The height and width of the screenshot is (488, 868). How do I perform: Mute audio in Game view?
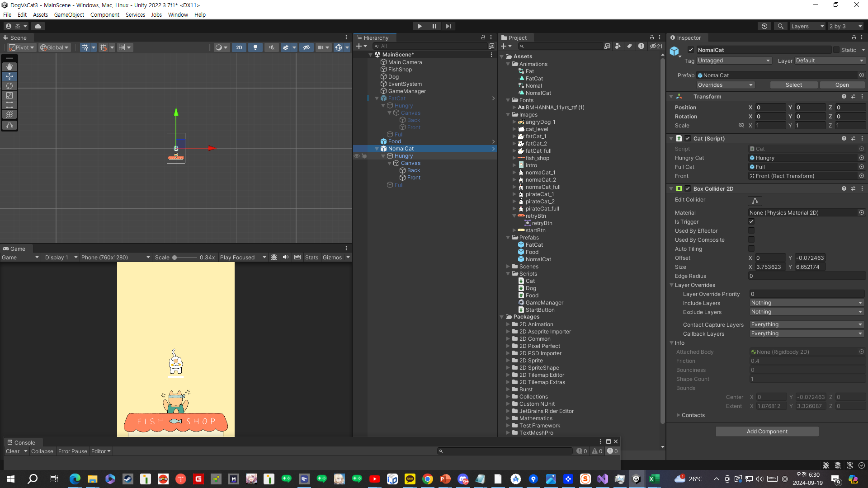pyautogui.click(x=286, y=258)
